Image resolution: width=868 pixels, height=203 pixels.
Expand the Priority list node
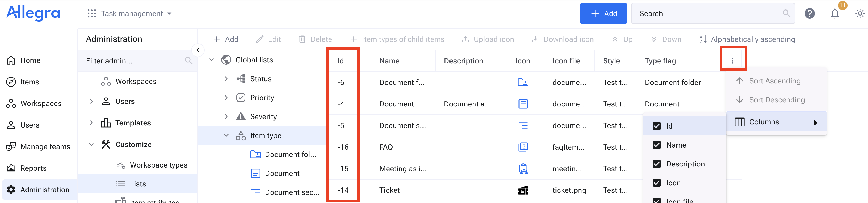click(226, 98)
